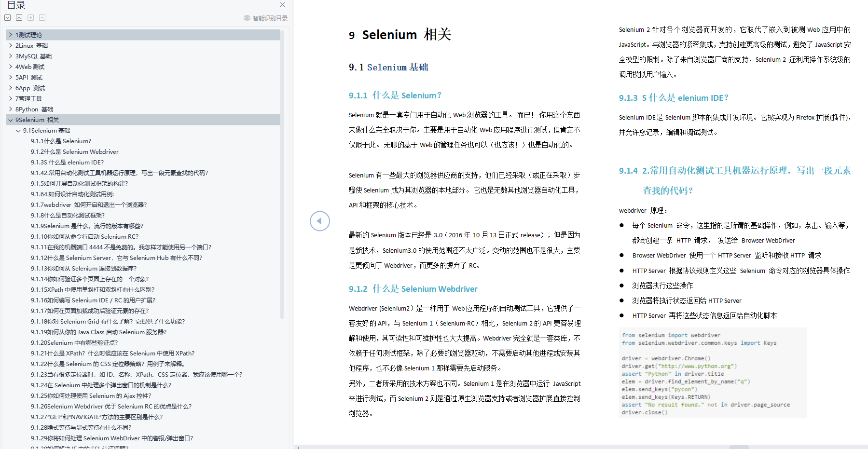
Task: Expand the 4Web 测试 chapter
Action: point(11,67)
